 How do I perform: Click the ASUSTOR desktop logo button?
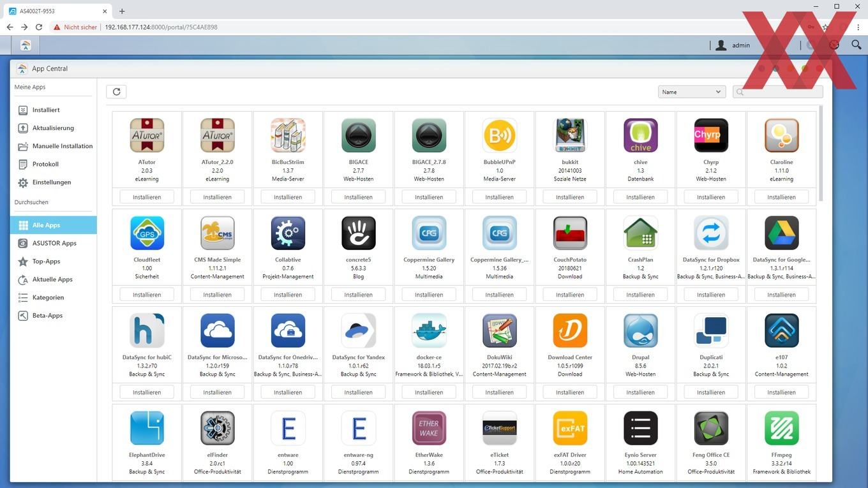coord(26,45)
